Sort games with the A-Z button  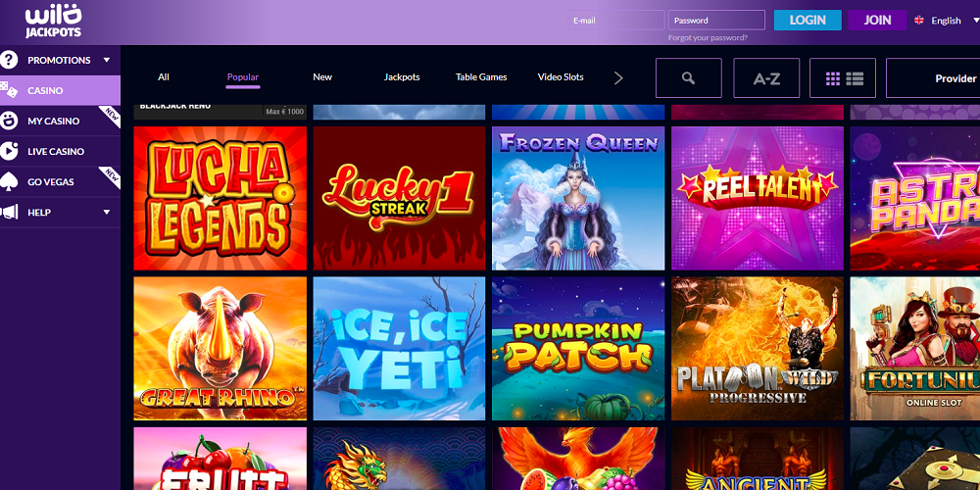(766, 78)
